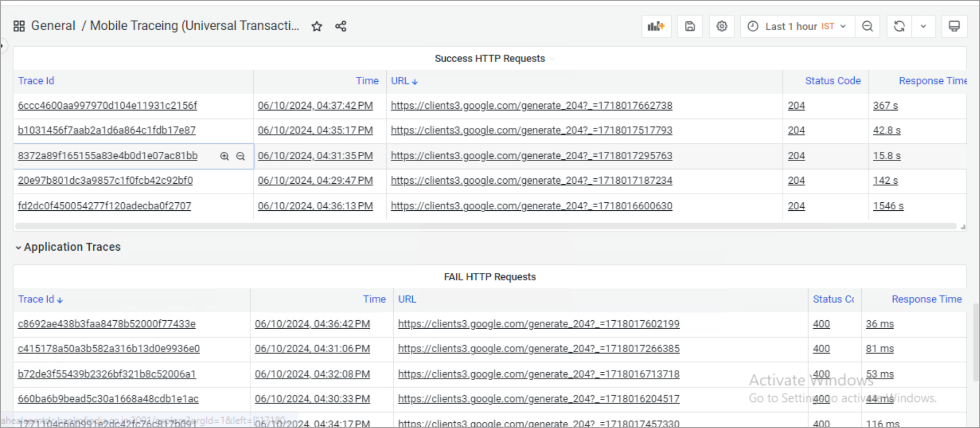Screen dimensions: 980x428
Task: Filter for value on trace 8372a89f row
Action: click(x=224, y=156)
